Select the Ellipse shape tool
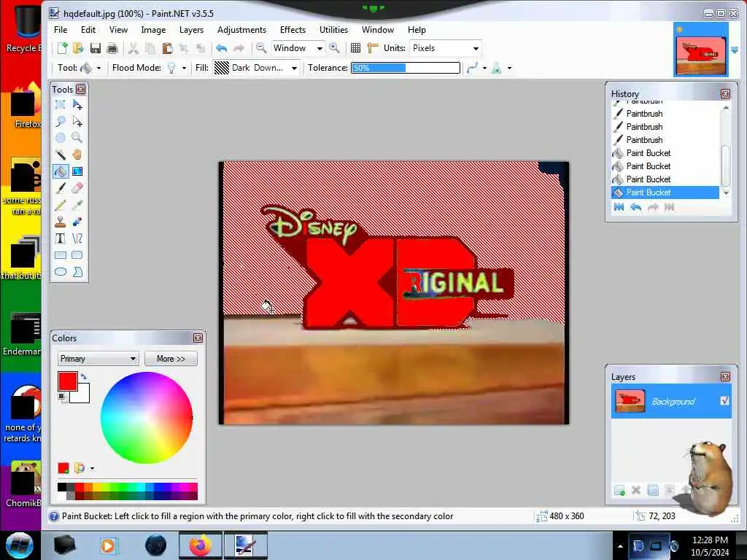The width and height of the screenshot is (747, 560). coord(61,272)
